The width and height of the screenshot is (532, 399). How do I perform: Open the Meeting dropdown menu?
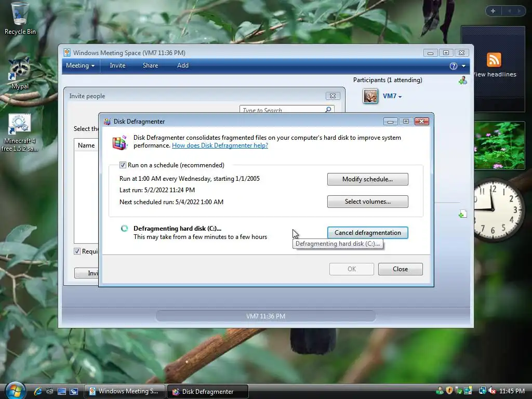point(81,65)
